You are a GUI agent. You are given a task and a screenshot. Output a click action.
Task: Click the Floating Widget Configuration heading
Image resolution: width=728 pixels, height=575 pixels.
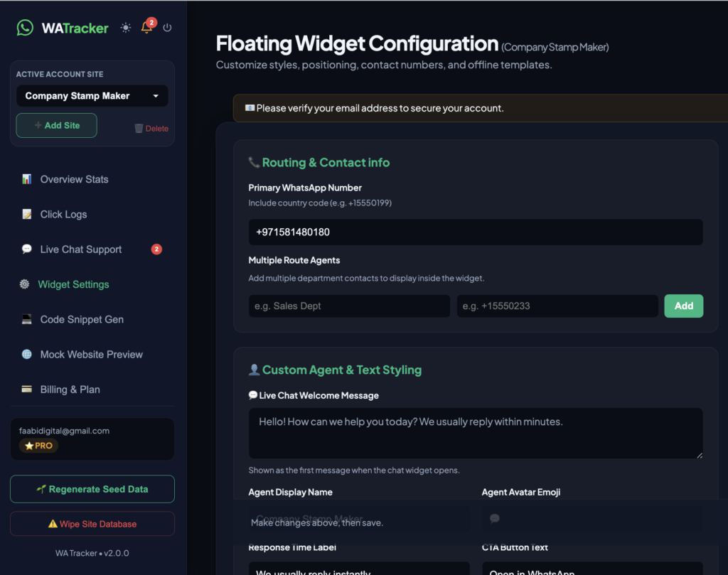[x=357, y=43]
